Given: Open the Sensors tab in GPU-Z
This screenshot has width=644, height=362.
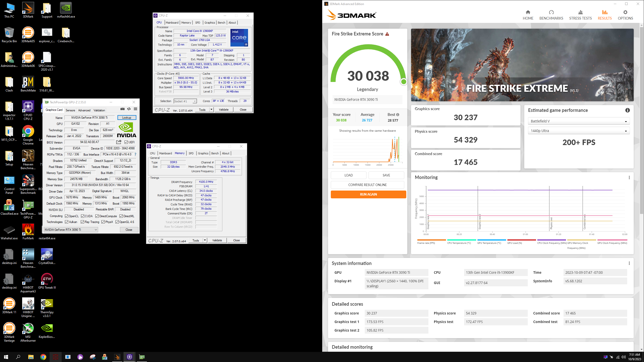Looking at the screenshot, I should click(70, 110).
